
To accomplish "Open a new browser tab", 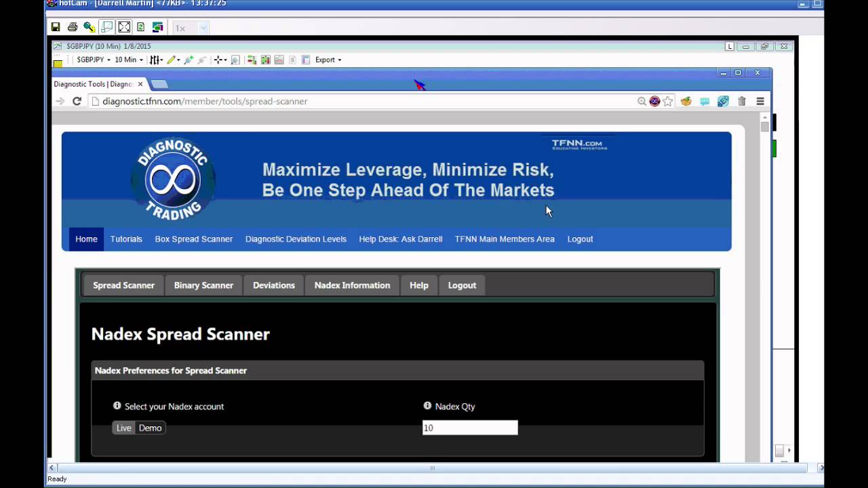I will 159,84.
